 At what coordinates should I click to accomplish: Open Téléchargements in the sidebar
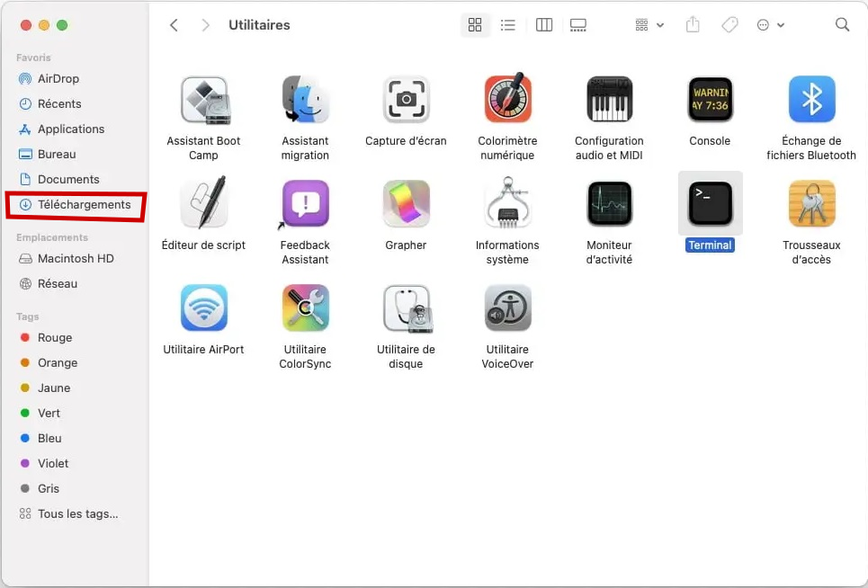pyautogui.click(x=76, y=205)
